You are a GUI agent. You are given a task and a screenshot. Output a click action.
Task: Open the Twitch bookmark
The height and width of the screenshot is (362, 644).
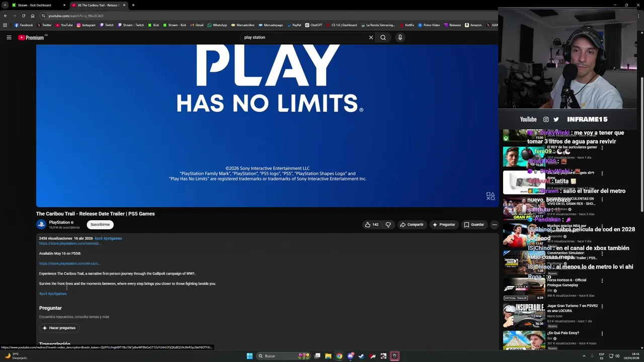click(107, 25)
